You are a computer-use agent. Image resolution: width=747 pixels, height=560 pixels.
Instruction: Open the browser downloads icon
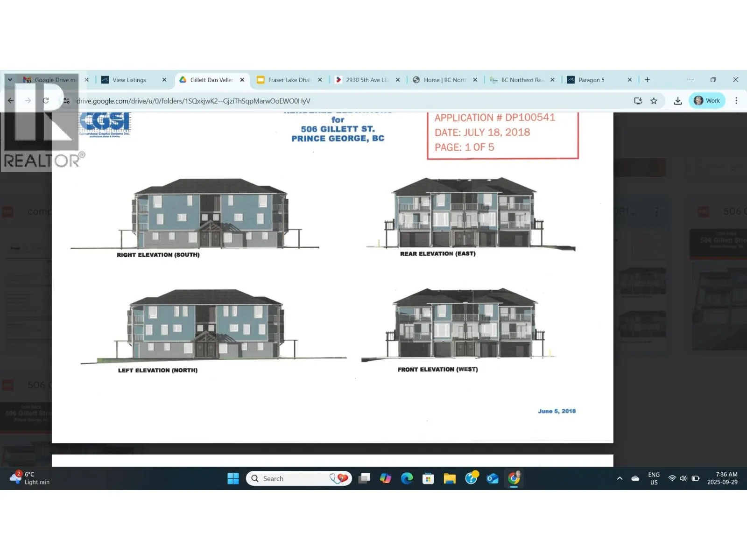pos(678,101)
